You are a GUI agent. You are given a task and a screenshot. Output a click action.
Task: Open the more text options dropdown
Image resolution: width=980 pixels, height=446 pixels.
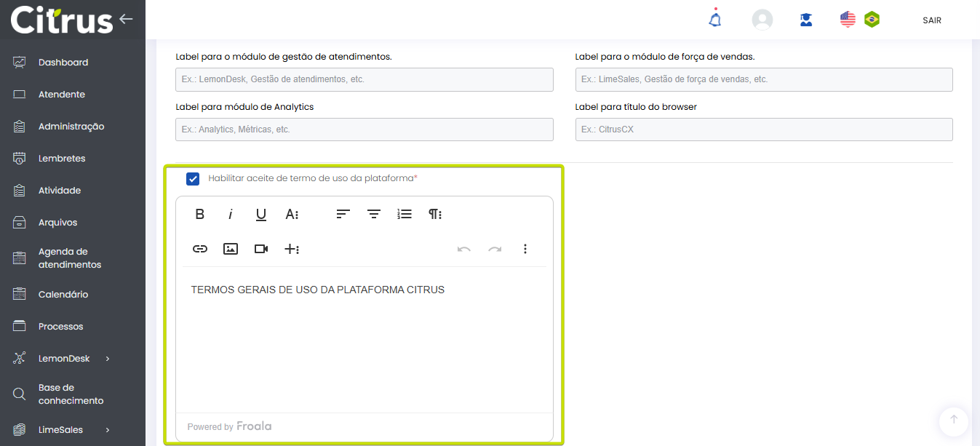(292, 214)
